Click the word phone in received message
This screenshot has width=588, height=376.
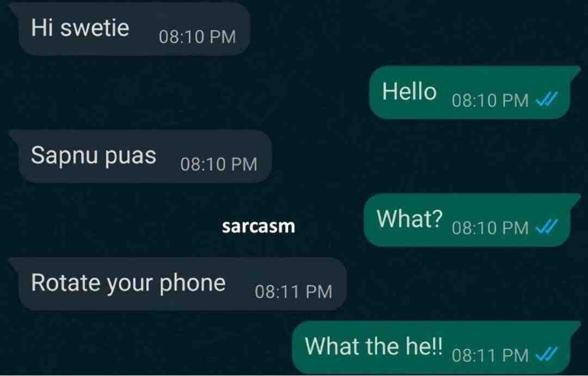click(192, 283)
